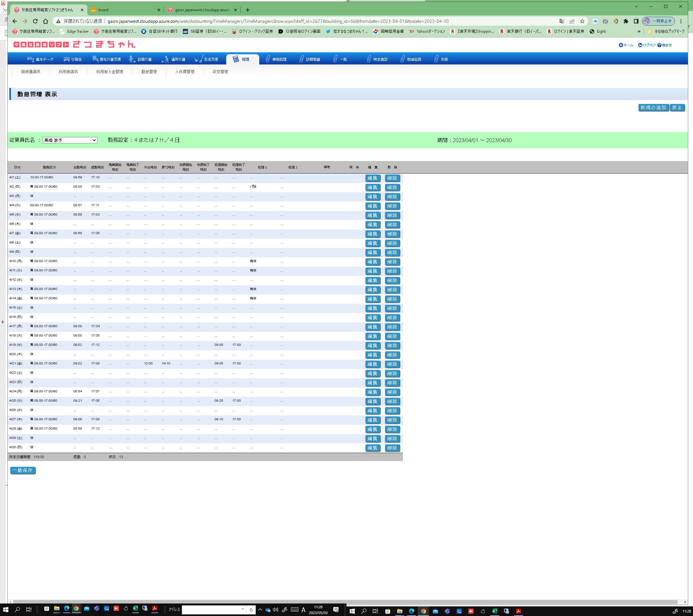Open the taskbar address bar dropdown arrow
This screenshot has width=693, height=616.
(243, 609)
